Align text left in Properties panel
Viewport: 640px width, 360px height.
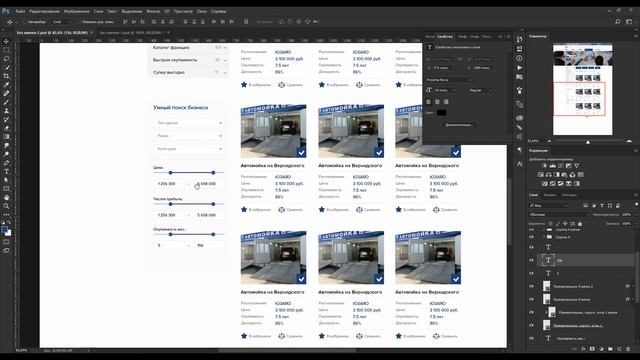click(x=429, y=102)
